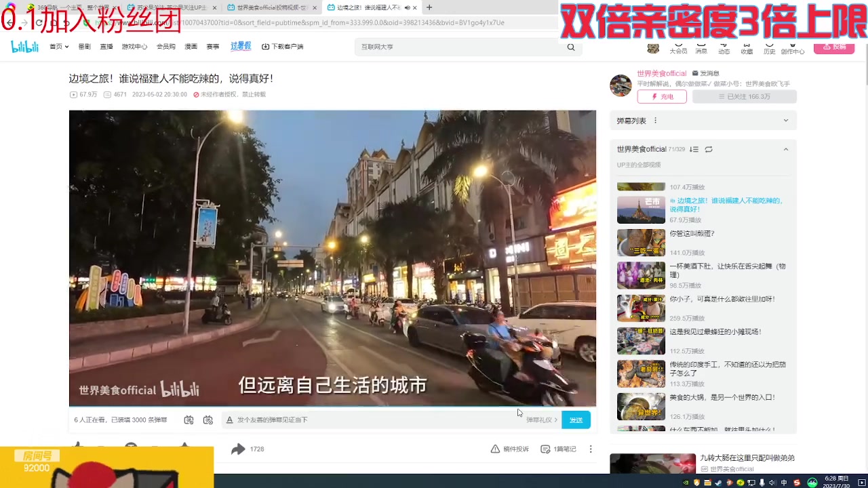Toggle the danmaku display switch
868x488 pixels.
[189, 420]
